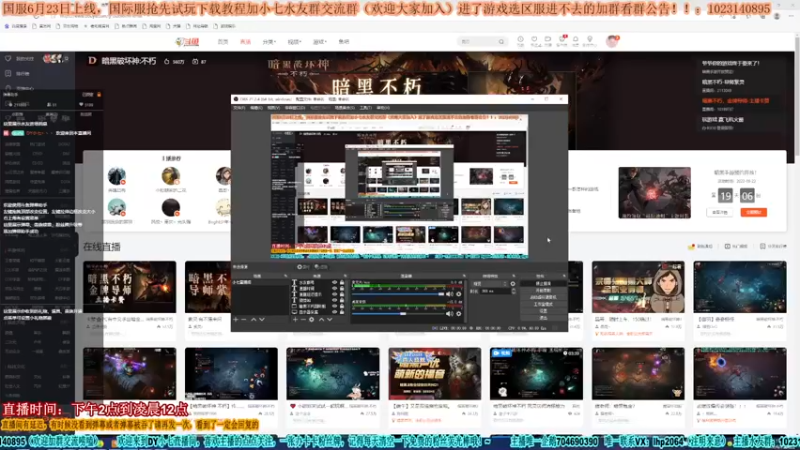
Task: Open the Douyu site logo home link
Action: coord(187,42)
